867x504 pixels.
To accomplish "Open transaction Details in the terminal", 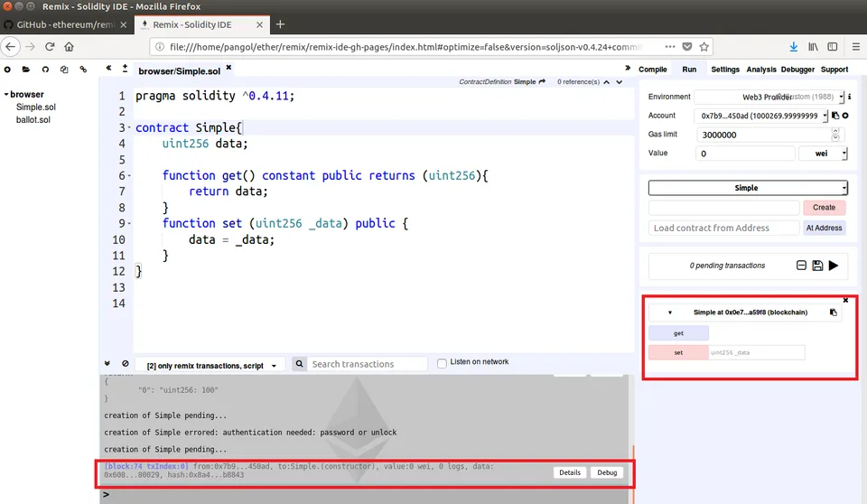I will click(570, 472).
